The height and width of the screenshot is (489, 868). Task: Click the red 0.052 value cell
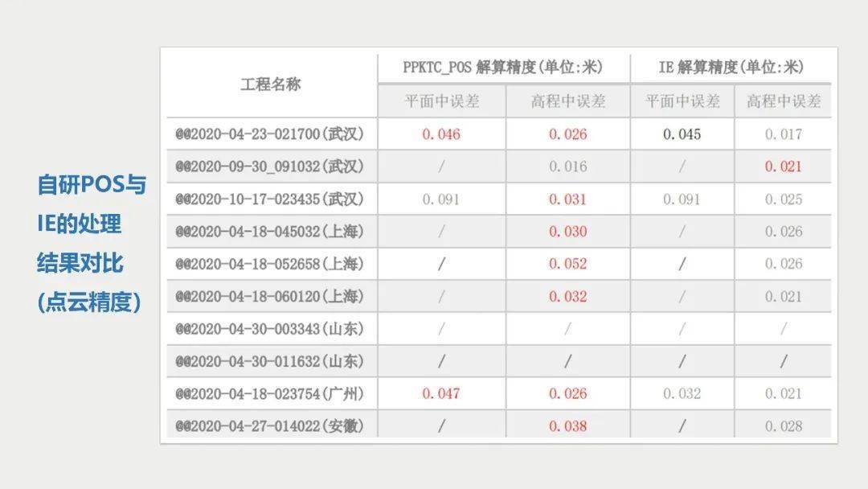[567, 264]
